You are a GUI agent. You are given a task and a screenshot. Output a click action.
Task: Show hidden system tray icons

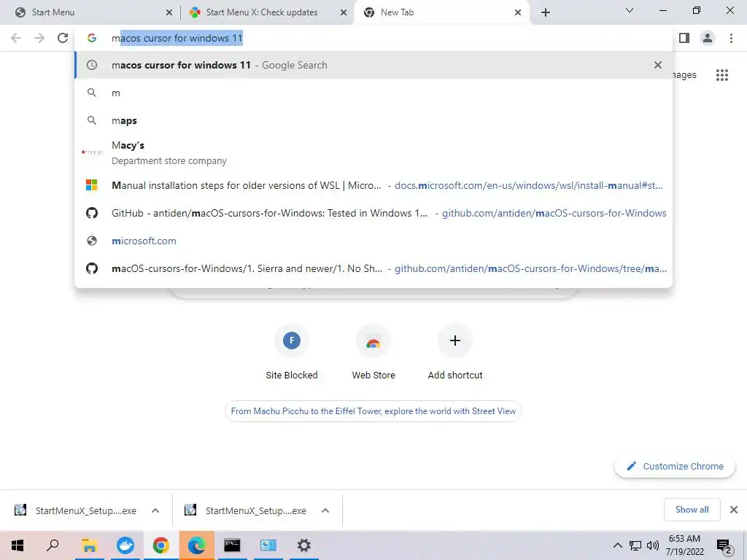(x=617, y=545)
